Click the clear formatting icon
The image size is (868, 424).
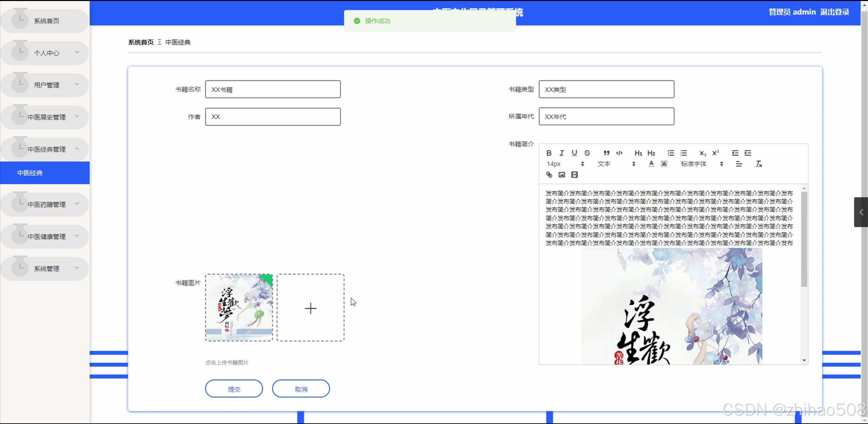[759, 164]
